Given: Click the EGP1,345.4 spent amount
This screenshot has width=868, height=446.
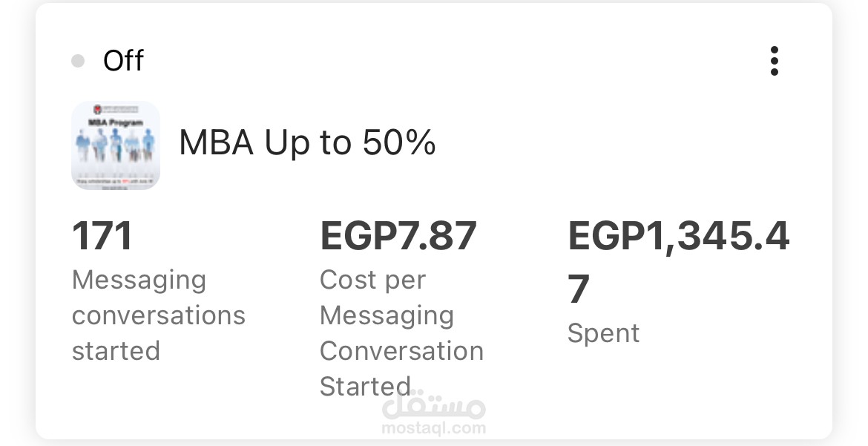Looking at the screenshot, I should pyautogui.click(x=678, y=237).
